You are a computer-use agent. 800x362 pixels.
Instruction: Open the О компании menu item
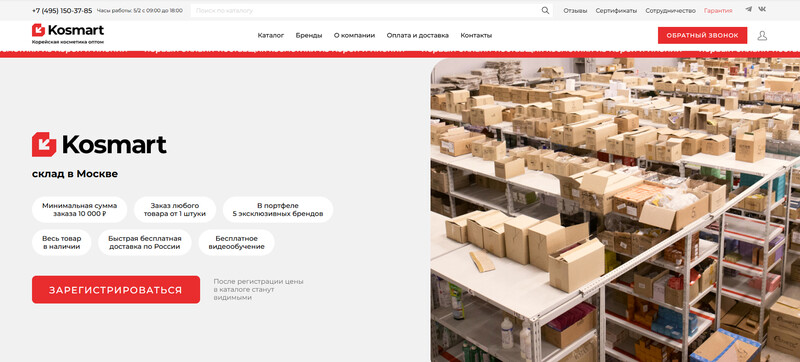tap(354, 35)
